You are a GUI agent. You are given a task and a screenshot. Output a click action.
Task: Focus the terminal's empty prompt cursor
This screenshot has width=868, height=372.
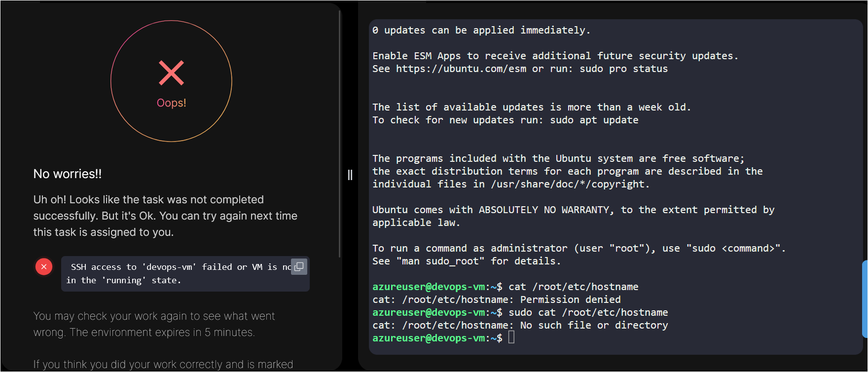point(511,337)
